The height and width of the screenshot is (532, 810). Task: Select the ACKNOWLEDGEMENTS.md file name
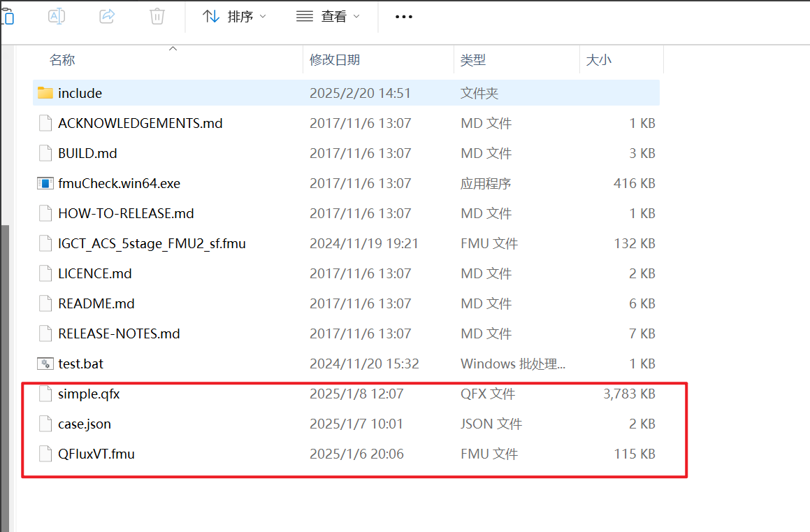140,123
